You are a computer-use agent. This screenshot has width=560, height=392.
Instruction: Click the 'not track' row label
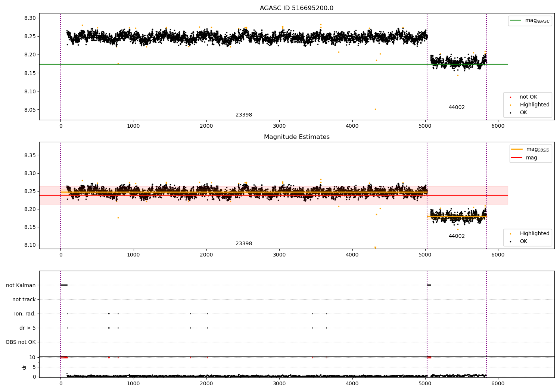[24, 299]
